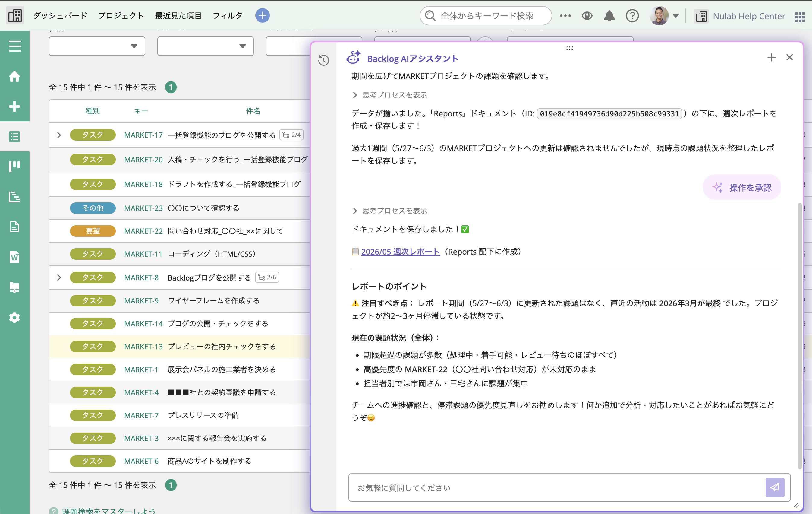Open issue MARKET-13 link
The height and width of the screenshot is (514, 812).
click(x=143, y=347)
